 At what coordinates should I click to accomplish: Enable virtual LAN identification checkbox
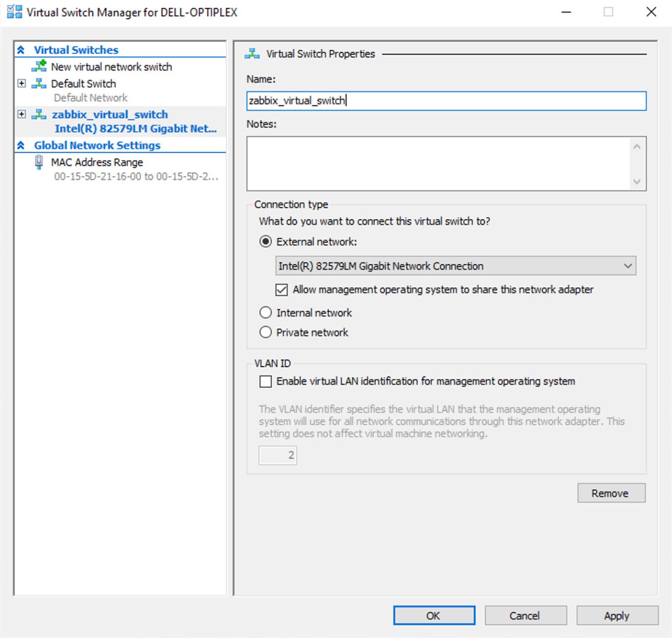click(265, 381)
